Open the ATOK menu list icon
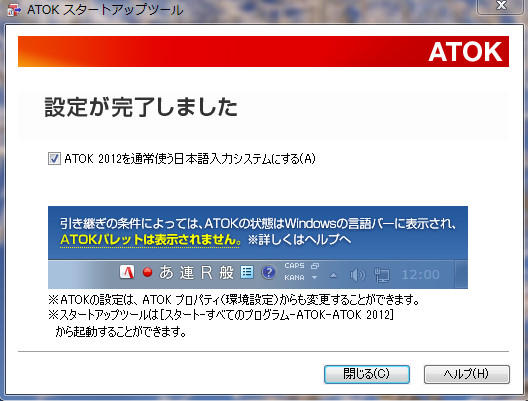Image resolution: width=528 pixels, height=401 pixels. (247, 272)
